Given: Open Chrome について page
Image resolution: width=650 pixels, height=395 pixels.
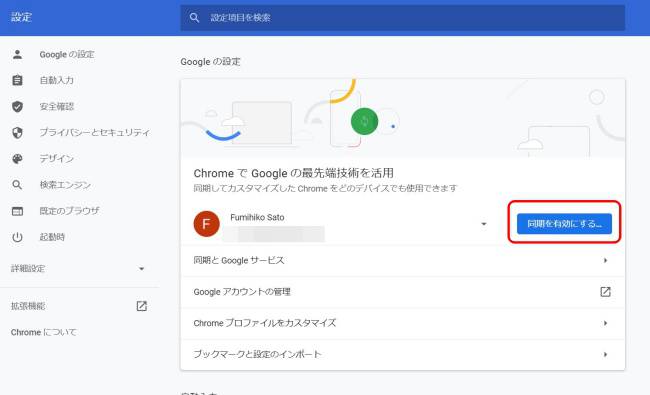Looking at the screenshot, I should (x=44, y=332).
